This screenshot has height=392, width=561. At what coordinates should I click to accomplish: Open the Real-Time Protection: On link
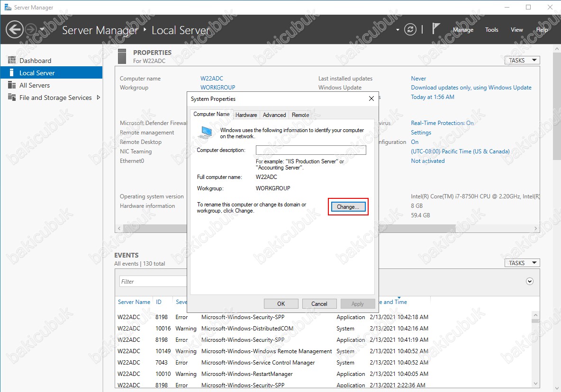(x=442, y=123)
